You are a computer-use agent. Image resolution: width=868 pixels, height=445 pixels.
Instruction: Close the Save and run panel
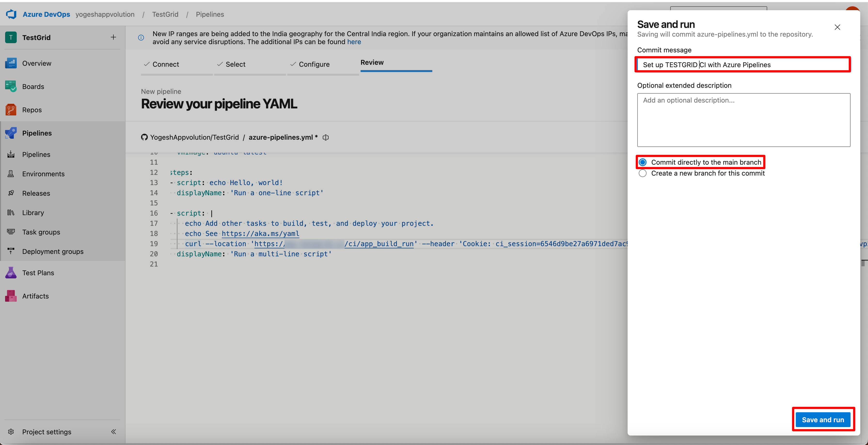pos(837,27)
